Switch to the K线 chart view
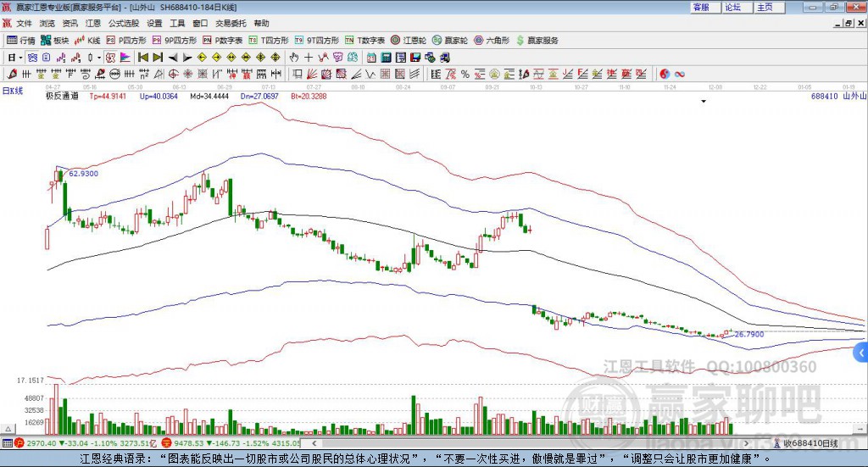This screenshot has width=868, height=467. 87,41
